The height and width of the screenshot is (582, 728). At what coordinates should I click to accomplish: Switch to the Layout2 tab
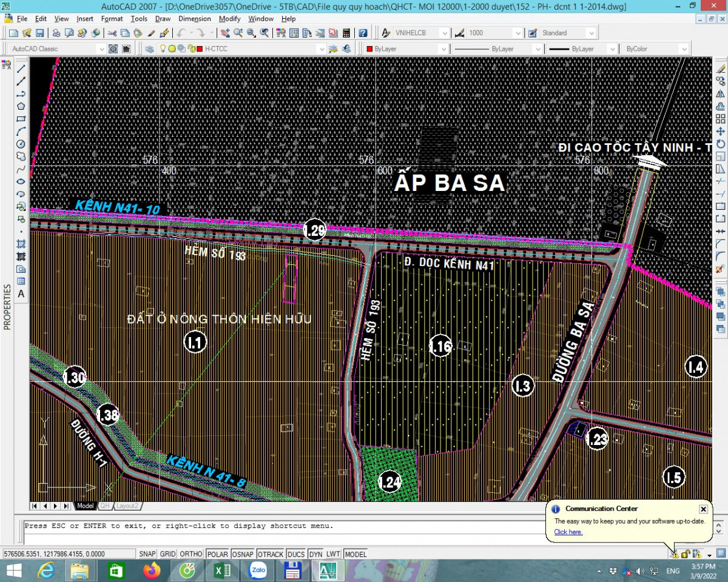pyautogui.click(x=127, y=506)
